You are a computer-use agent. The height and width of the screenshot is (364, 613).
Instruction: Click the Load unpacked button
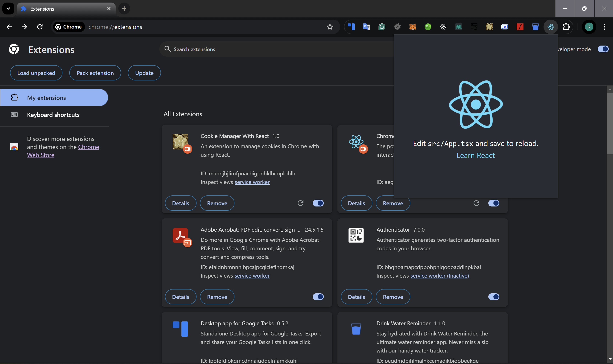tap(36, 73)
